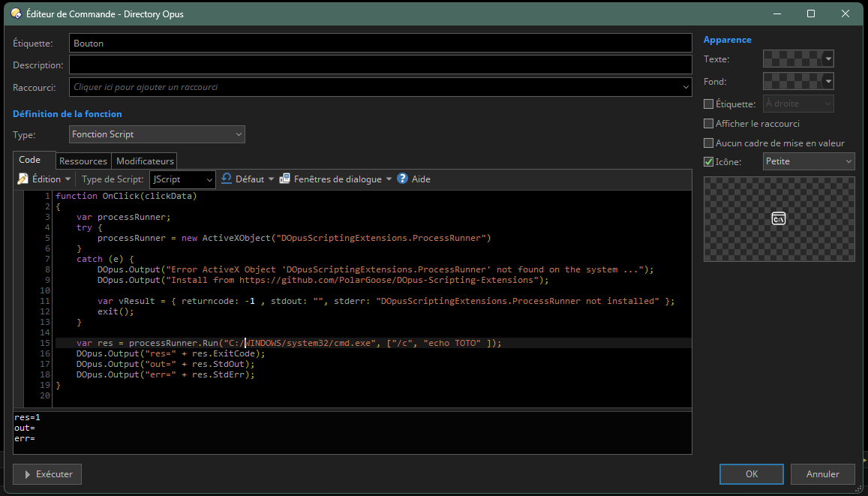Viewport: 868px width, 496px height.
Task: Open the Fenêtres de dialogue menu
Action: point(335,179)
